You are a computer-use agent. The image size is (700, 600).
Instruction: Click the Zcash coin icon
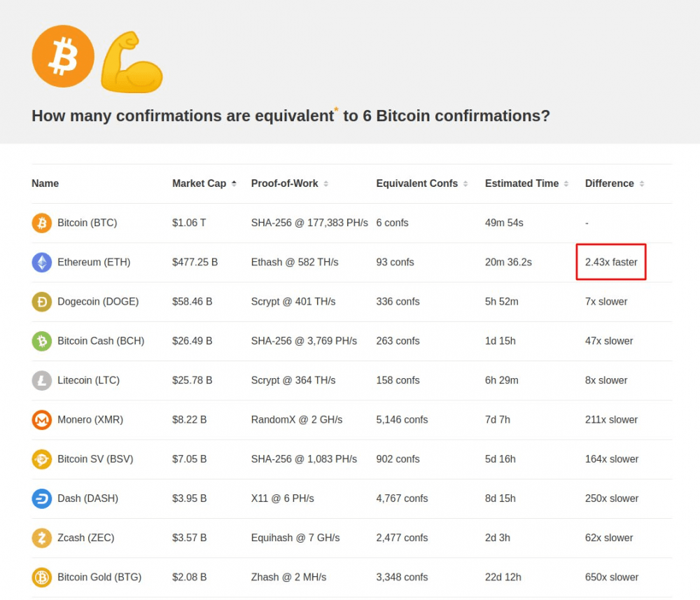(42, 538)
